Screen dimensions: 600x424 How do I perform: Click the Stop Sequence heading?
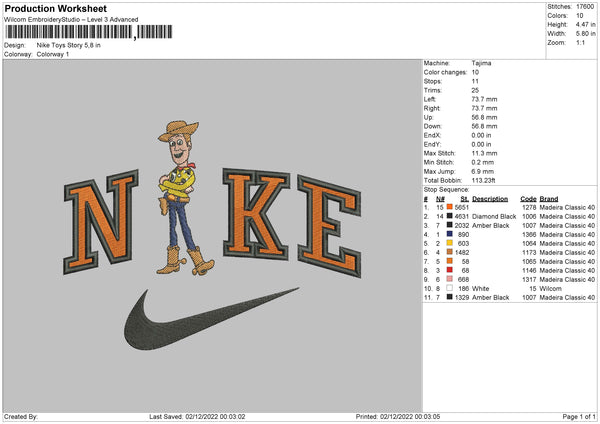click(x=446, y=190)
